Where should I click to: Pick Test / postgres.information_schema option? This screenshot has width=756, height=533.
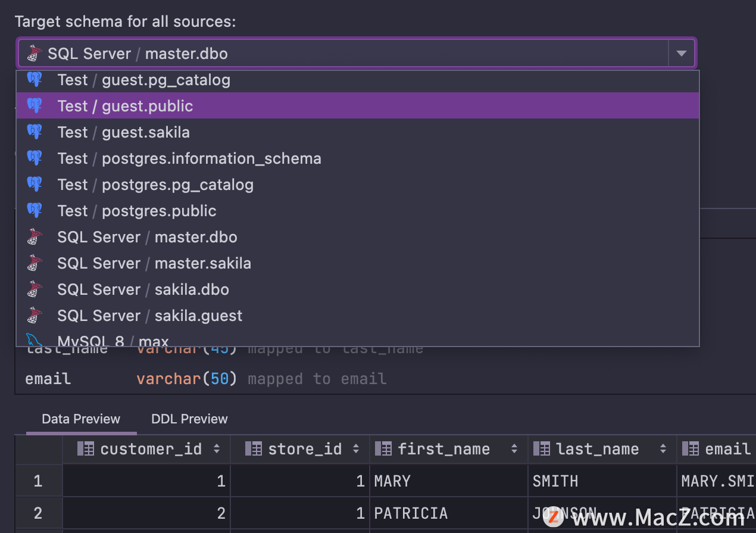pos(357,158)
